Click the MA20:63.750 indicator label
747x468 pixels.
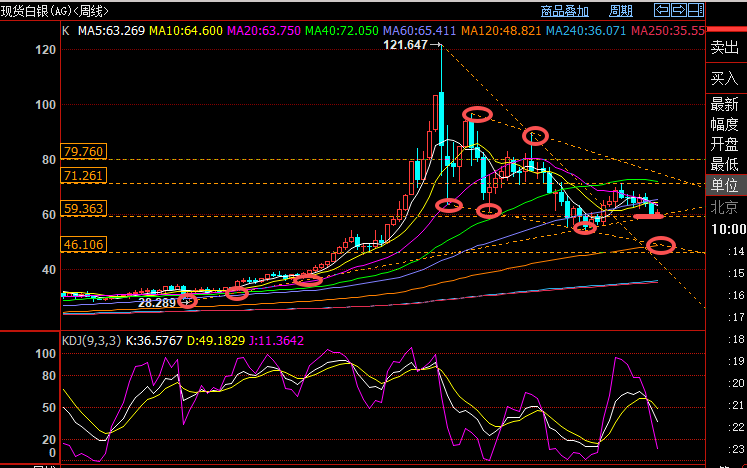pos(264,31)
